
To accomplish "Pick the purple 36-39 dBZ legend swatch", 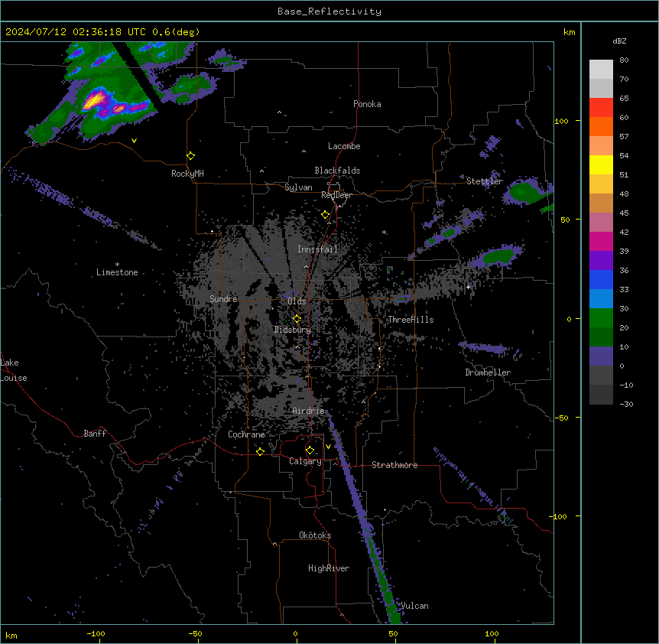I will coord(601,261).
